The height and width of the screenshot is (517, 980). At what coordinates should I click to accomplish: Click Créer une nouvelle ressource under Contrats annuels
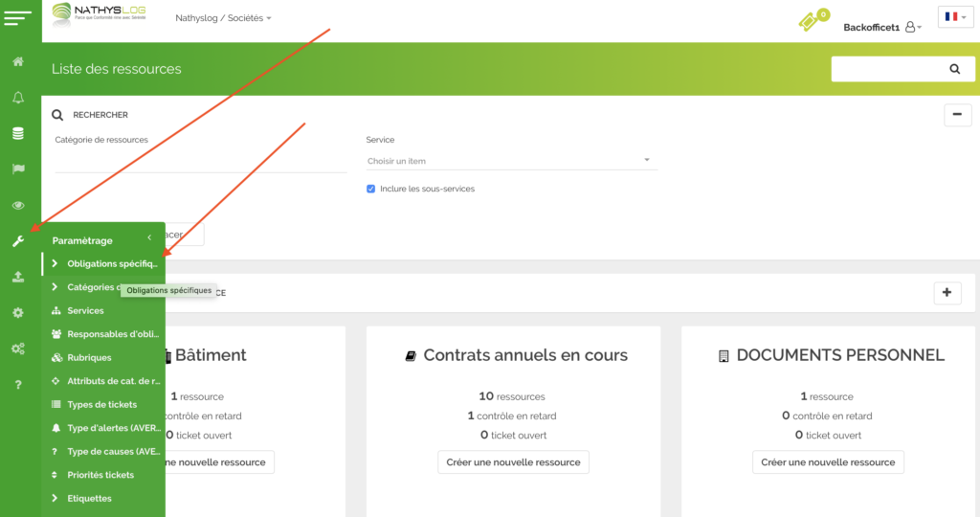tap(513, 462)
